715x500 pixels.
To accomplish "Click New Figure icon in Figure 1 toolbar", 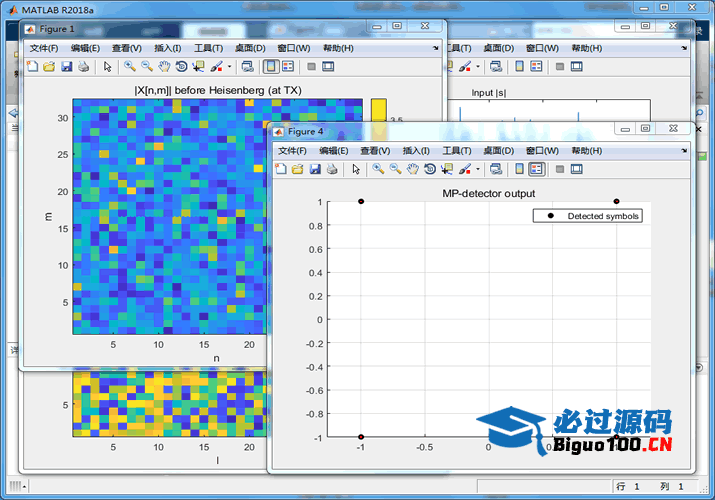I will click(32, 67).
